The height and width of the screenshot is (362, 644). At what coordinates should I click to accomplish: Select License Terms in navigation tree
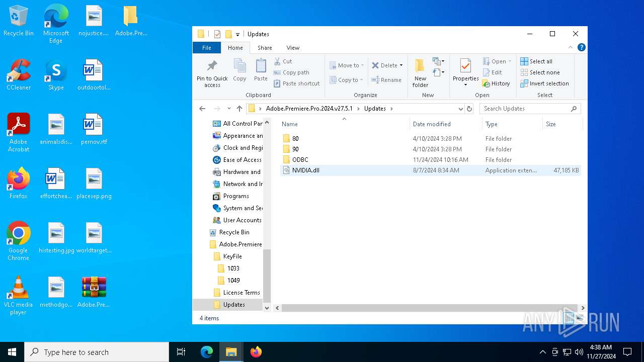(x=237, y=293)
